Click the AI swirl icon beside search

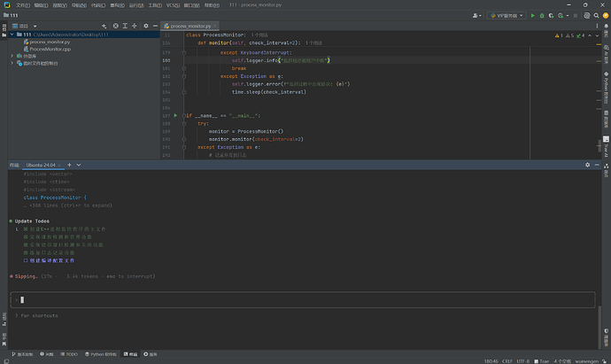click(x=587, y=16)
